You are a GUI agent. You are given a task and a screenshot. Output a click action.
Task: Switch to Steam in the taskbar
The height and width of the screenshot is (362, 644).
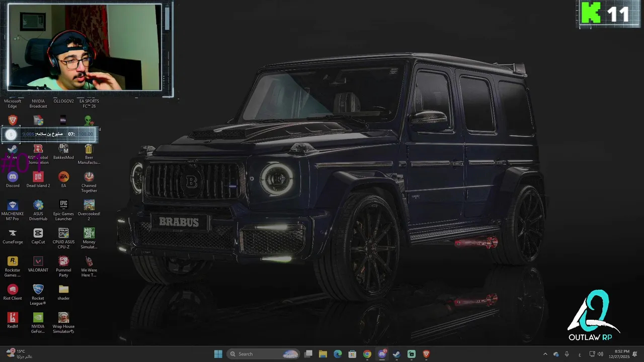(396, 354)
